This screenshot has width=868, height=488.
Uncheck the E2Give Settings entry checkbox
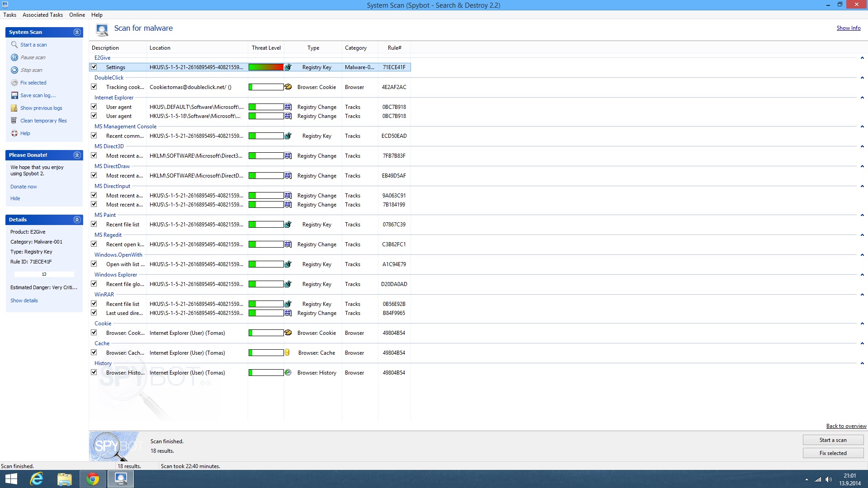[94, 67]
